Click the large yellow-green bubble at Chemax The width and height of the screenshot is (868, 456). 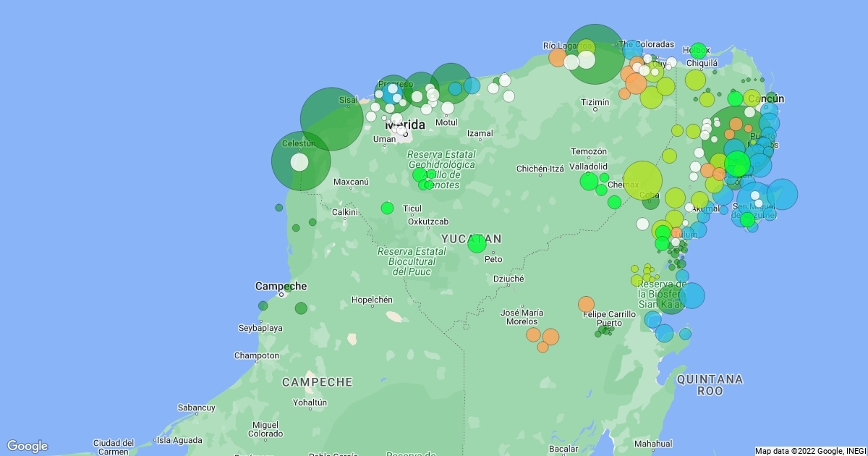[642, 180]
